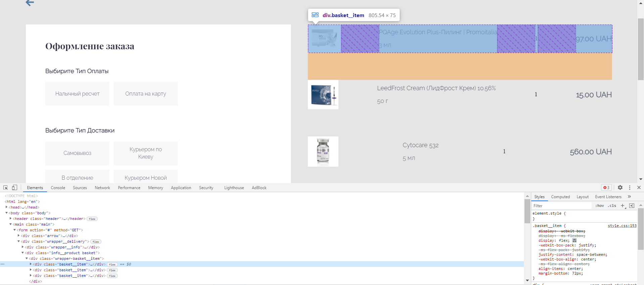Screen dimensions: 644x285
Task: Activate the inspect element picker icon
Action: click(x=5, y=187)
